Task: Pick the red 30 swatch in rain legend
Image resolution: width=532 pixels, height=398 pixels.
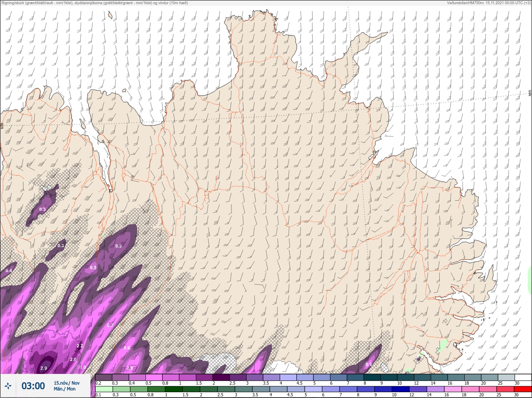Action: pos(522,389)
